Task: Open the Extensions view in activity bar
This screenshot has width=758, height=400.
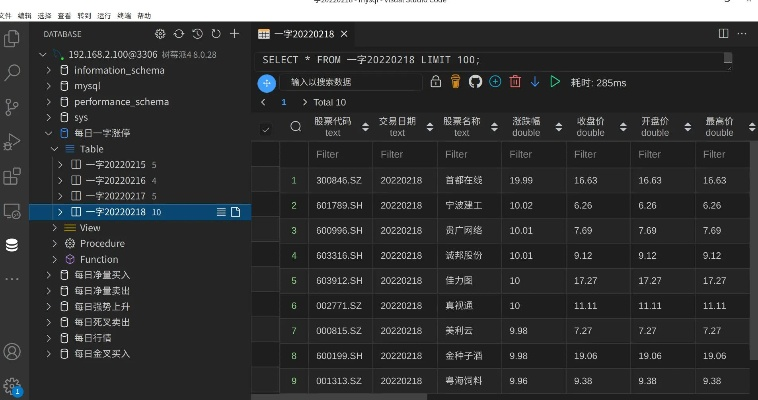Action: (12, 176)
